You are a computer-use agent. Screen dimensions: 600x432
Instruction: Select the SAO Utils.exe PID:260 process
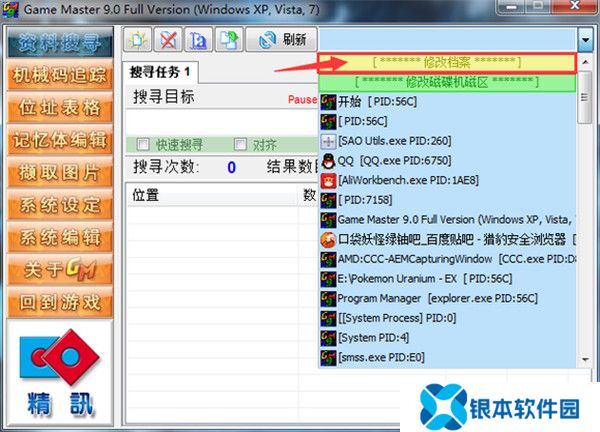click(x=448, y=141)
